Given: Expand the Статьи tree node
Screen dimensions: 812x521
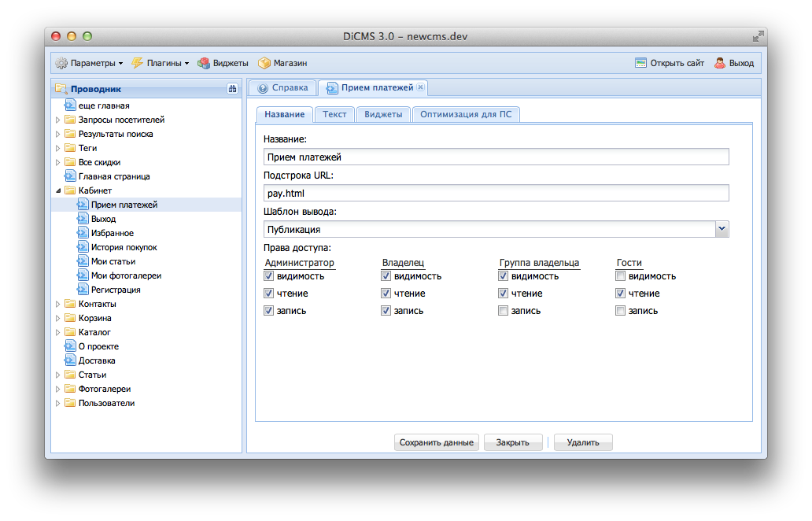Looking at the screenshot, I should coord(58,375).
